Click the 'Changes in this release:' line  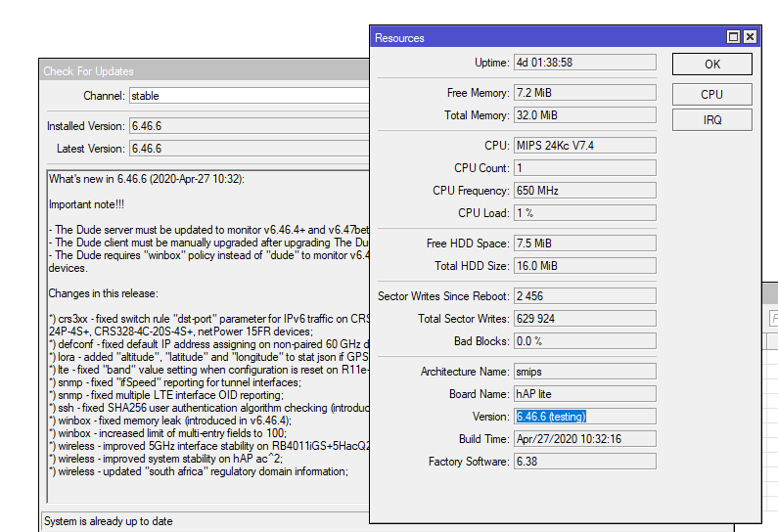[103, 293]
